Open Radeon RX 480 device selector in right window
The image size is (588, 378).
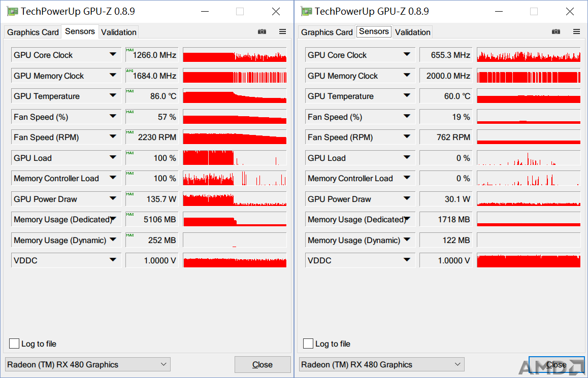point(382,364)
